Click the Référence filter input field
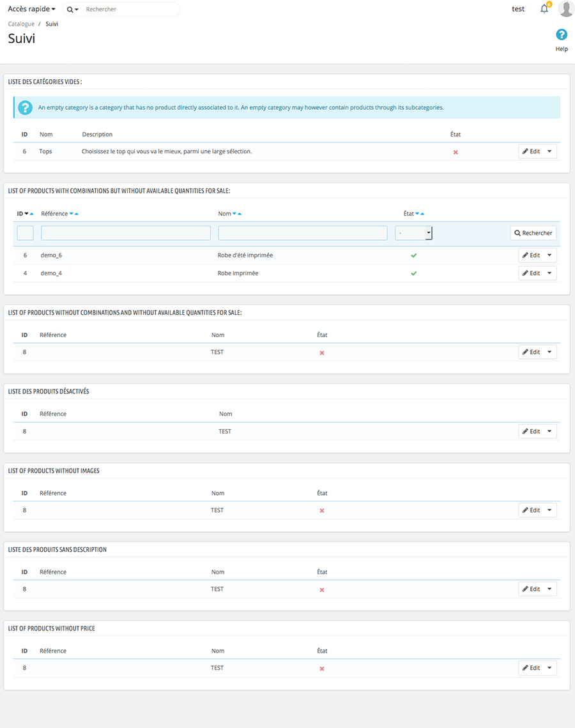Screen dimensions: 575x728 (126, 233)
